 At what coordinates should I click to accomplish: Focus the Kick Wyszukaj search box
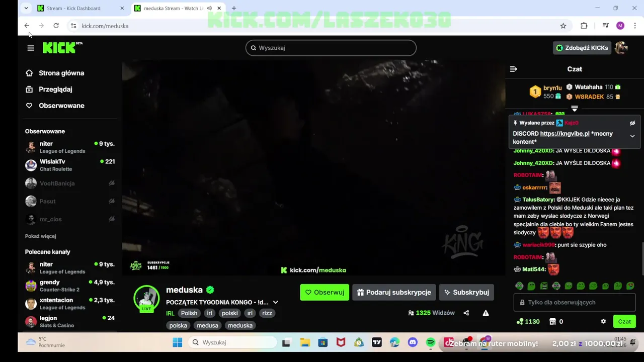[x=331, y=48]
